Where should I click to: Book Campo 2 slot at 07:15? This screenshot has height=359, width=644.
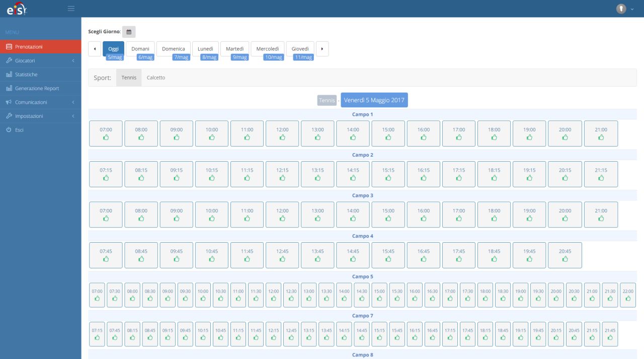(x=106, y=174)
